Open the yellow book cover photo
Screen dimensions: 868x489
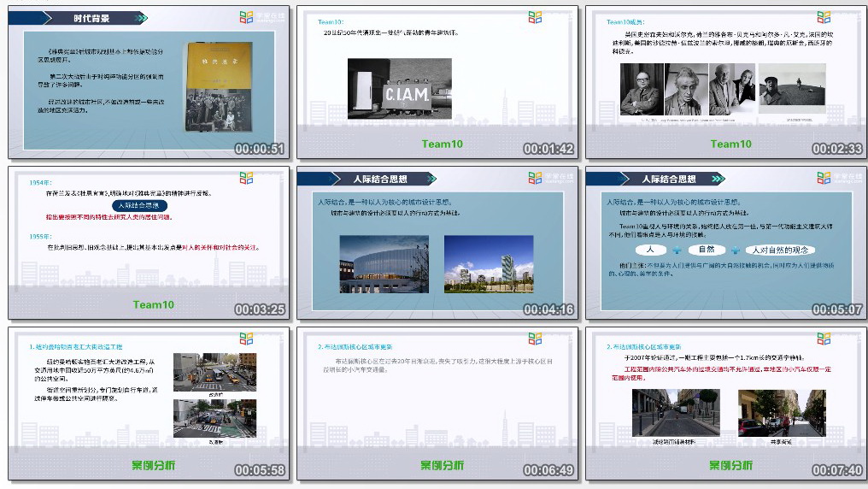tap(219, 86)
